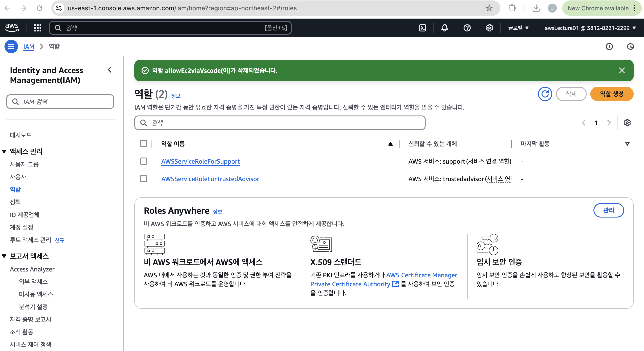Screen dimensions: 644x351
Task: Open the hexagon tools panel icon
Action: [630, 47]
